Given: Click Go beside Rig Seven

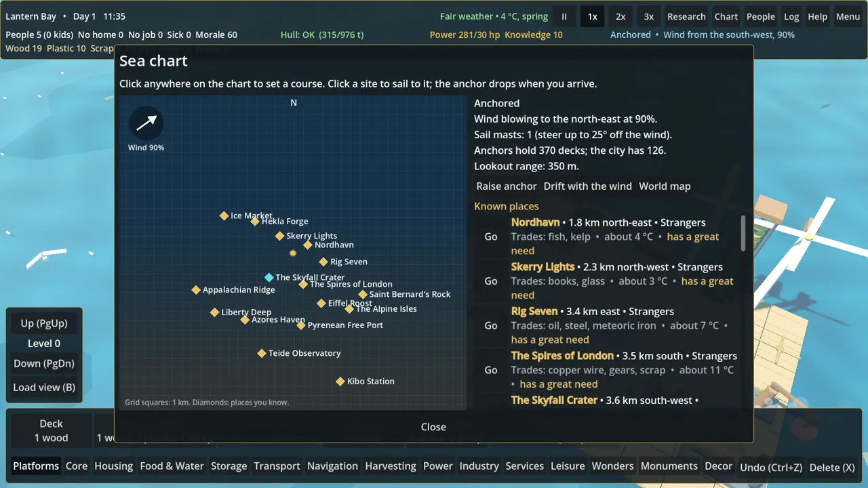Looking at the screenshot, I should click(x=491, y=325).
